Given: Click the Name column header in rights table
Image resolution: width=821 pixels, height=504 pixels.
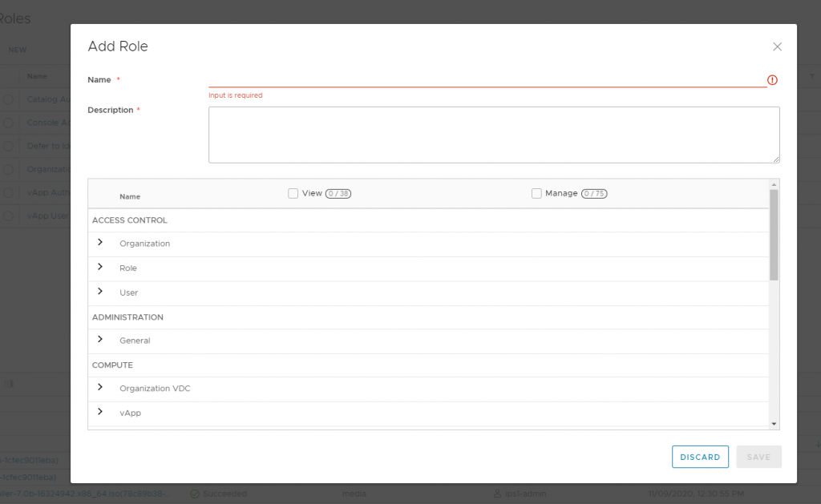Looking at the screenshot, I should (130, 197).
